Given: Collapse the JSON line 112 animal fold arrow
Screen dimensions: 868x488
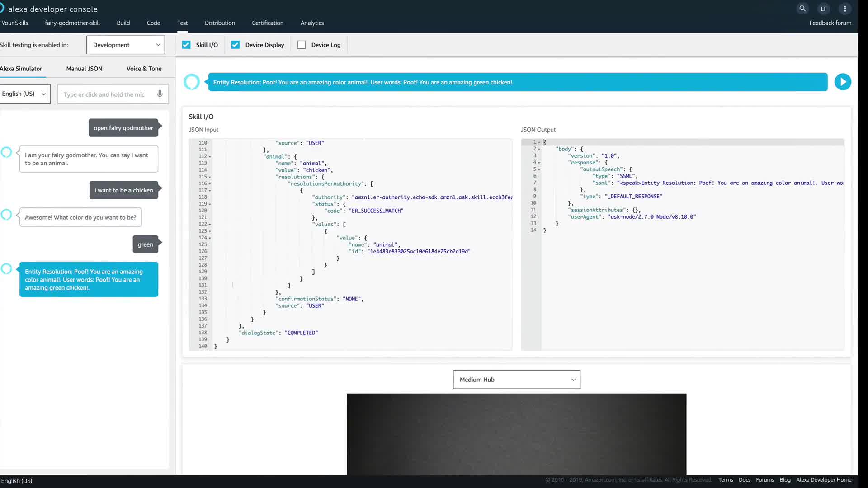Looking at the screenshot, I should [x=210, y=157].
